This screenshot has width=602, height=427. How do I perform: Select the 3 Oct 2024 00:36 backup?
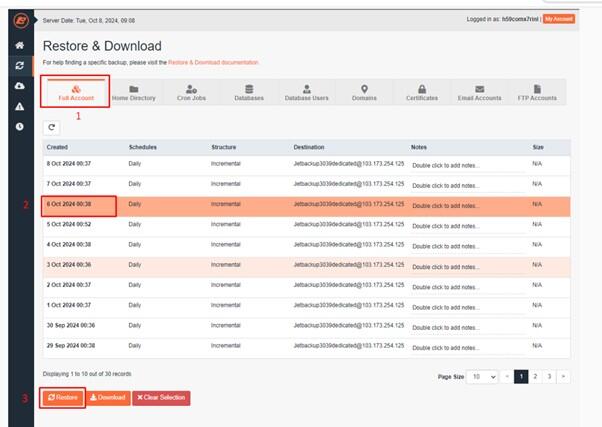[x=306, y=267]
